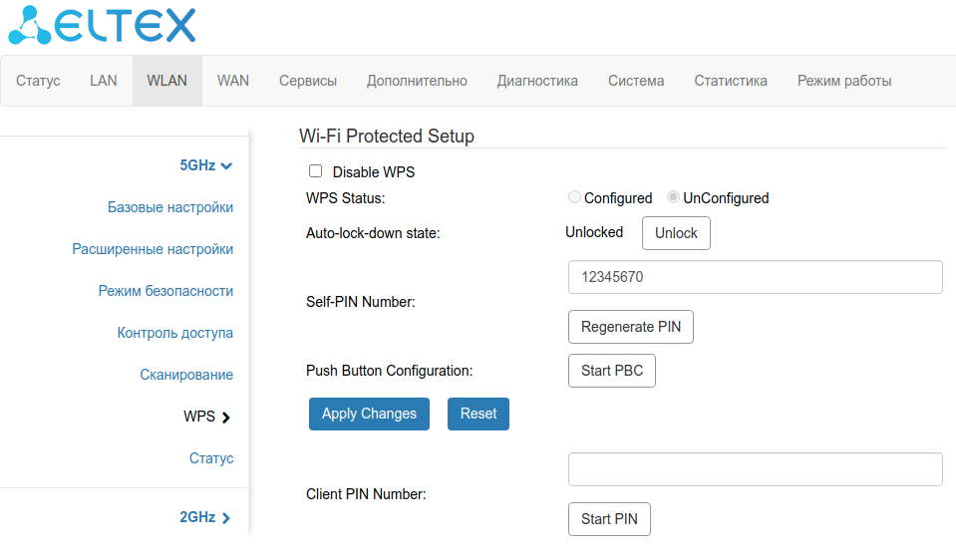Expand the 2GHz section chevron

pos(226,518)
